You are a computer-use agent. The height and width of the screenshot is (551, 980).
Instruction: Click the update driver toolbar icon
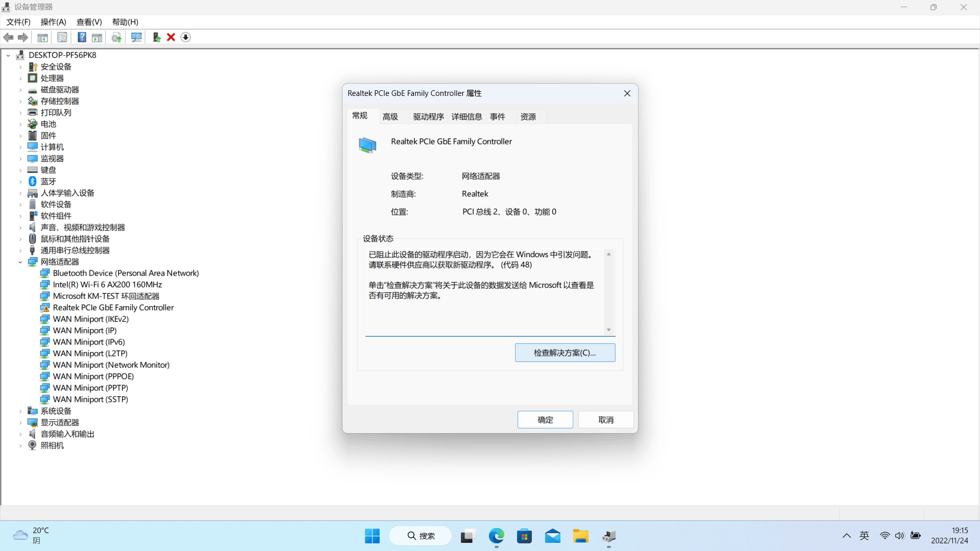(x=156, y=37)
